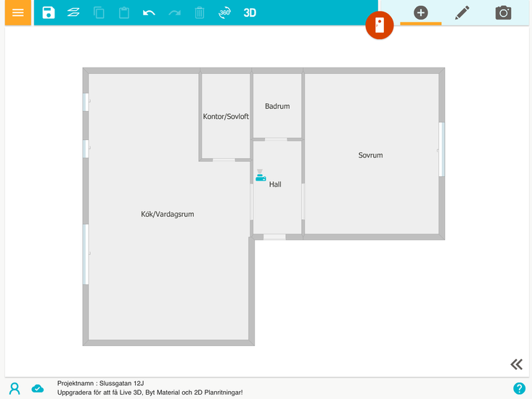Viewport: 532px width, 399px height.
Task: Select the add (plus) tab
Action: 421,13
